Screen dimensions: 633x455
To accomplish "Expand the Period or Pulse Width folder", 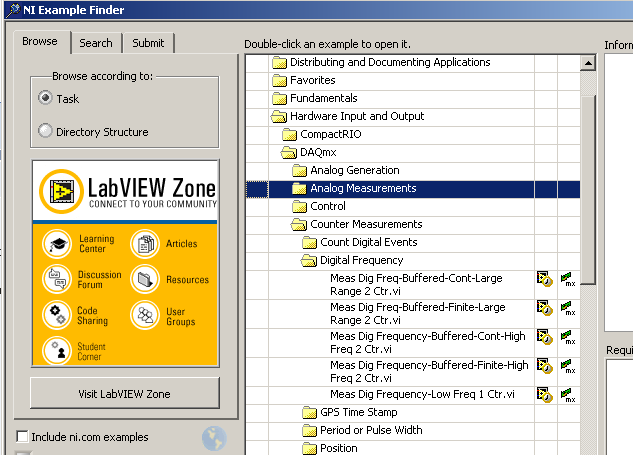I will tap(309, 430).
